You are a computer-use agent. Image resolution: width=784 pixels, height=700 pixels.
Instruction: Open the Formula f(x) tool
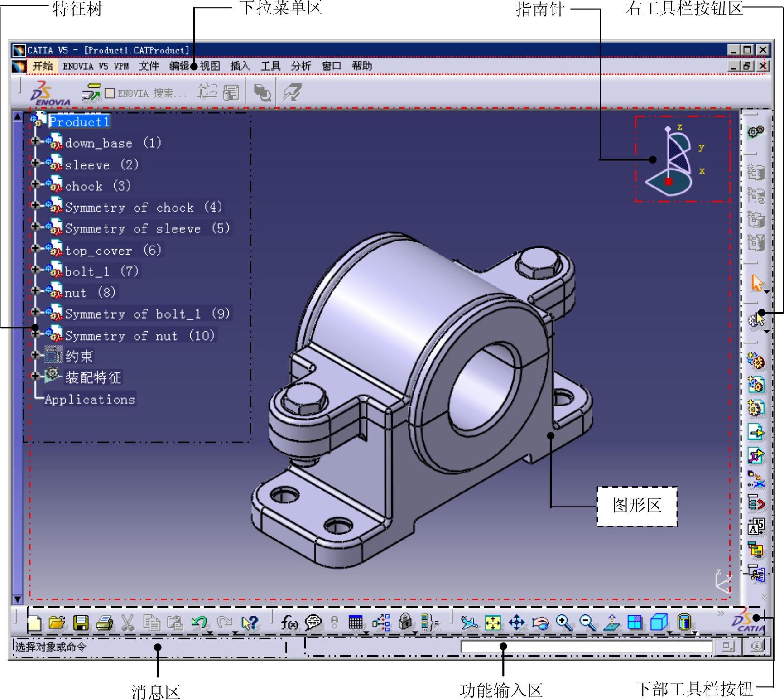[x=289, y=623]
